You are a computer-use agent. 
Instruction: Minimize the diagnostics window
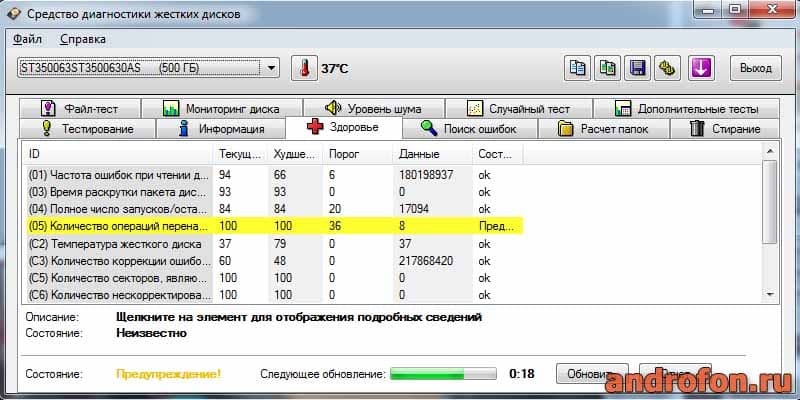point(709,9)
